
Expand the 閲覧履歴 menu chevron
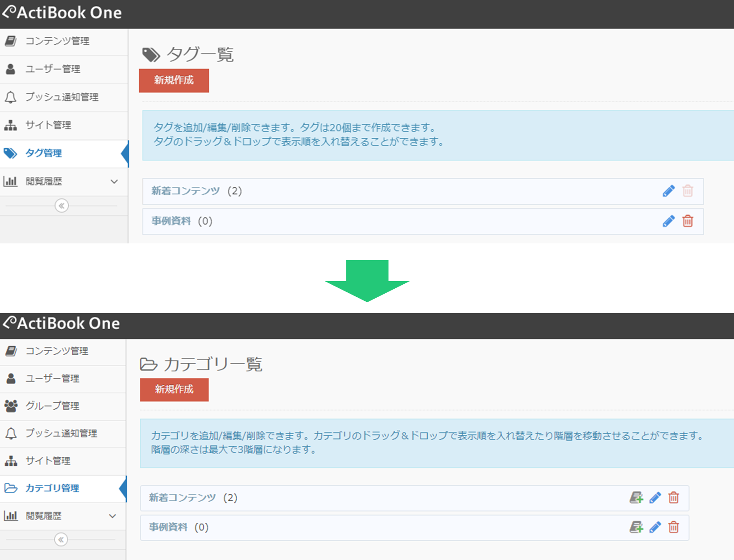coord(115,181)
